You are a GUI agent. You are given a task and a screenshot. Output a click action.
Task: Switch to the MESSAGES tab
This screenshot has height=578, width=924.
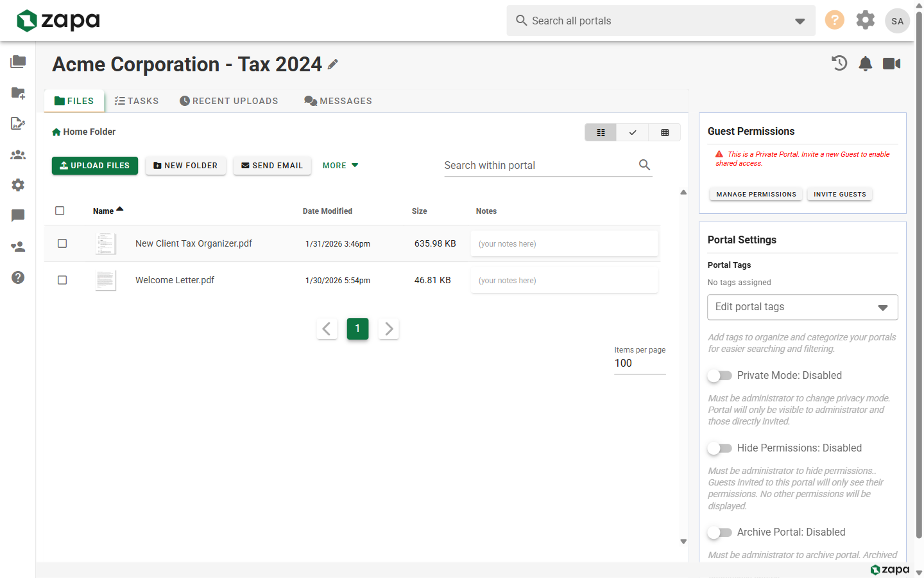pos(338,101)
